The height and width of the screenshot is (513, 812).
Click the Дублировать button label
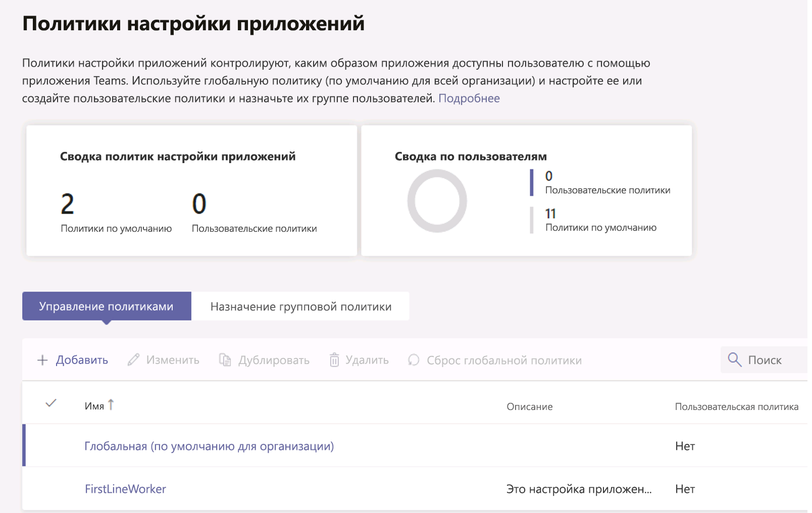(x=274, y=361)
